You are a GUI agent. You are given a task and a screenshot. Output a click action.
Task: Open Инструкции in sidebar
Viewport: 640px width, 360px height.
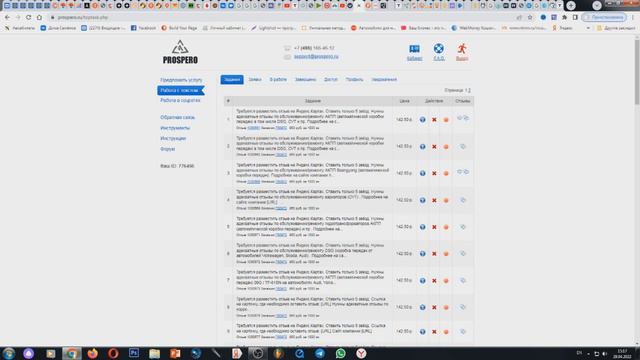click(173, 139)
